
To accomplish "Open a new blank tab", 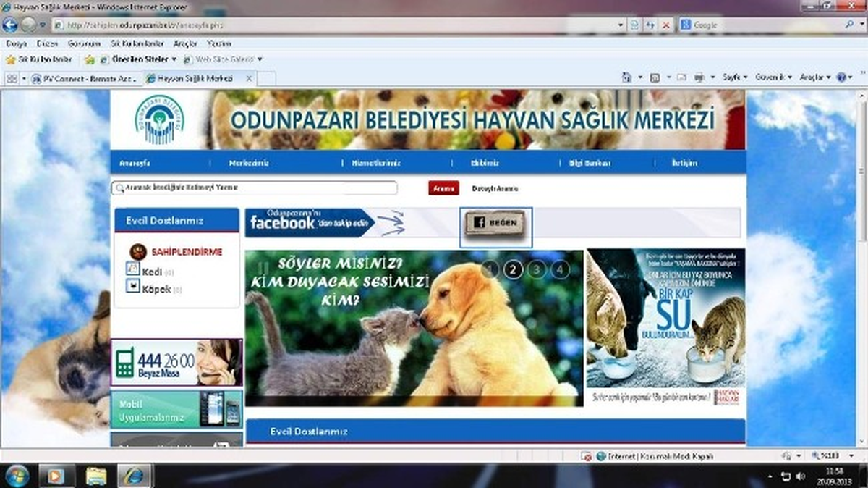I will click(265, 78).
